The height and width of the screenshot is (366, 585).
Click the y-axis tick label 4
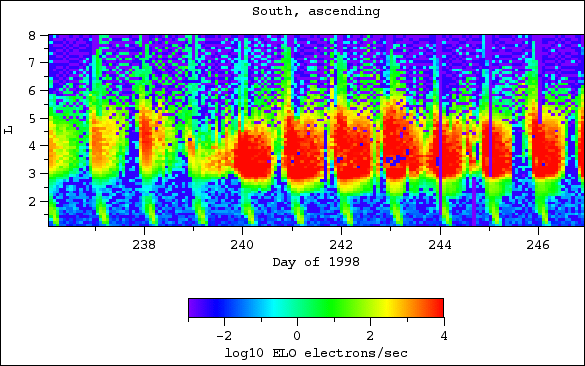32,146
